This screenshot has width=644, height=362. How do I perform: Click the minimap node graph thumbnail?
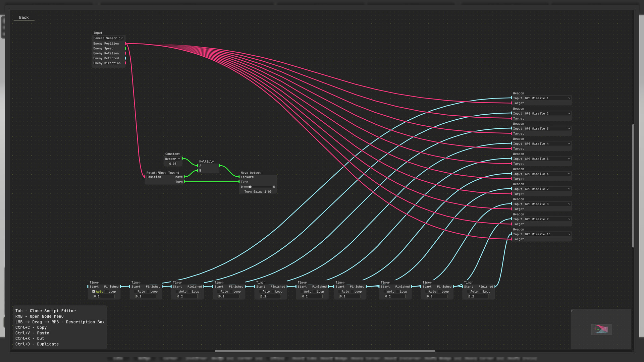coord(601,329)
